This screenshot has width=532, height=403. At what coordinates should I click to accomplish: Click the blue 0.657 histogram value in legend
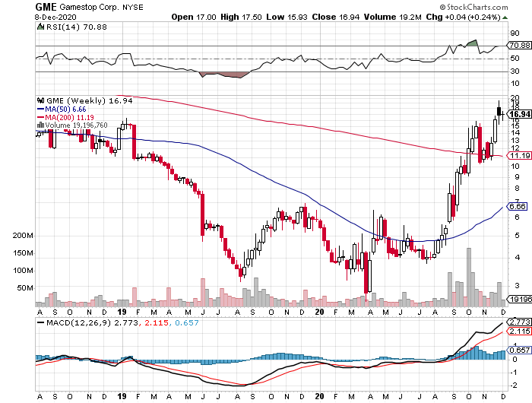tap(187, 322)
